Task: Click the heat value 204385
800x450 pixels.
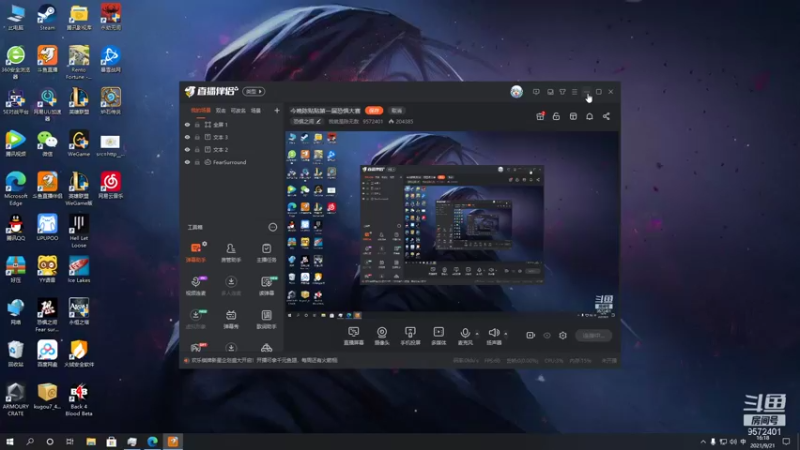Action: pos(404,121)
